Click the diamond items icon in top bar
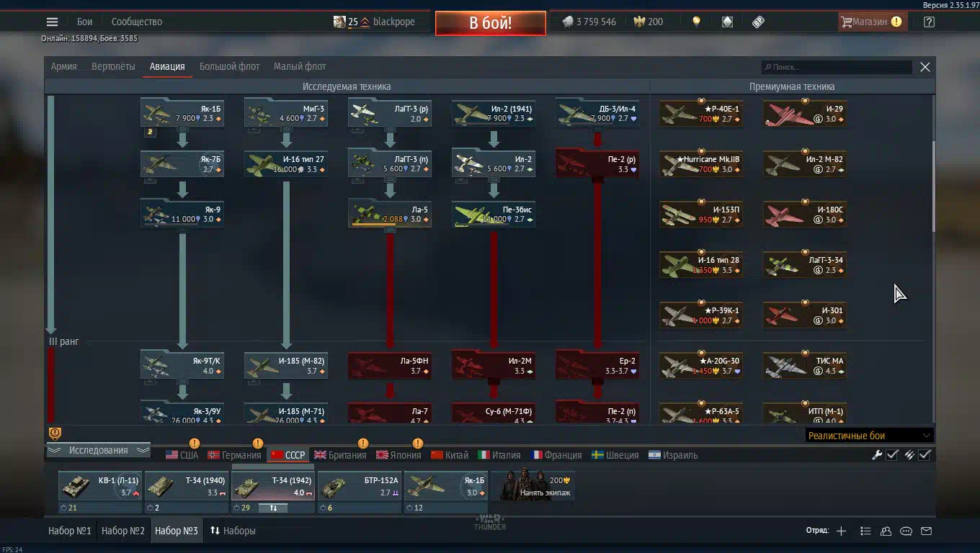Image resolution: width=980 pixels, height=553 pixels. [x=727, y=22]
